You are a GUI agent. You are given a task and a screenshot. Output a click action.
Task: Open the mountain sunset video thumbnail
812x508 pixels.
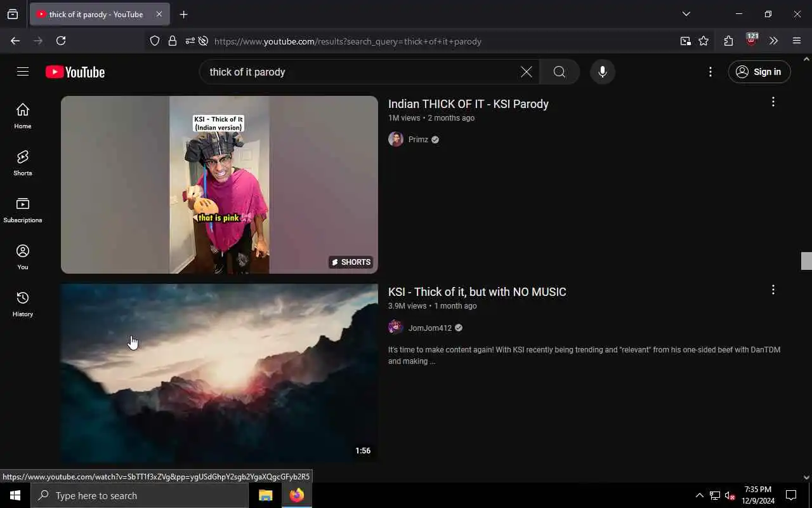tap(219, 373)
